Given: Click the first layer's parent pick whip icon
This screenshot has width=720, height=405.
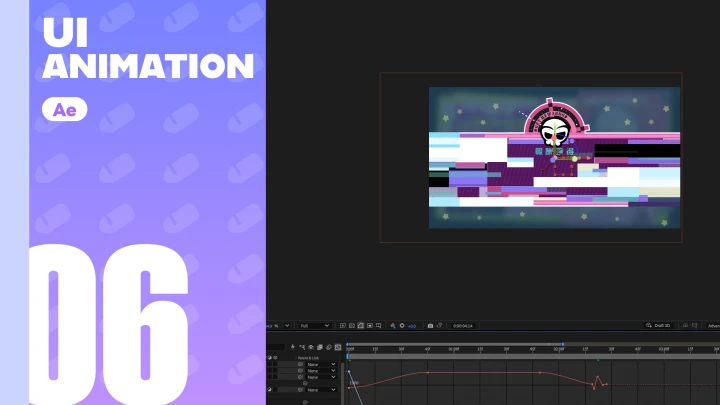Looking at the screenshot, I should [300, 364].
